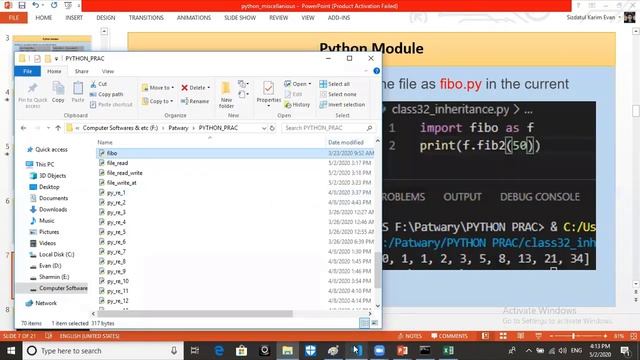Refresh the PYTHON_PRAC folder view
The height and width of the screenshot is (360, 640).
[272, 128]
